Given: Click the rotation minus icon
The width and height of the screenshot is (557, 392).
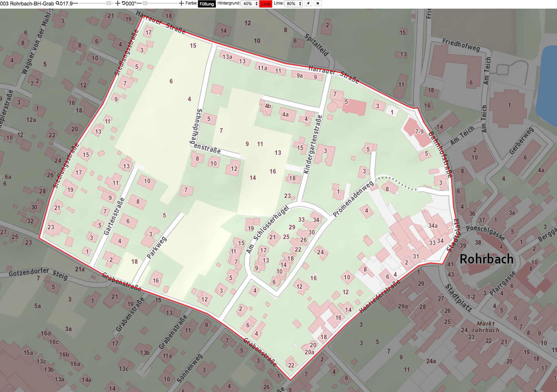Looking at the screenshot, I should pyautogui.click(x=139, y=3).
